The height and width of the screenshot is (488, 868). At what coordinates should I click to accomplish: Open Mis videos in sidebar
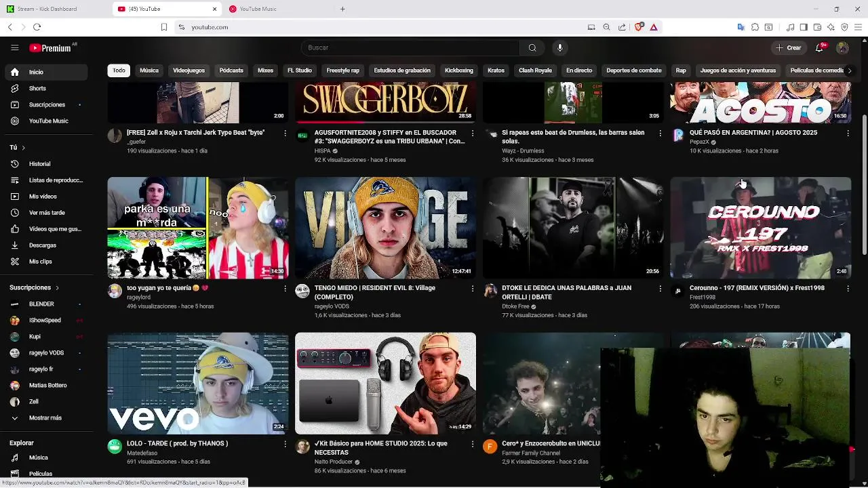click(x=46, y=196)
